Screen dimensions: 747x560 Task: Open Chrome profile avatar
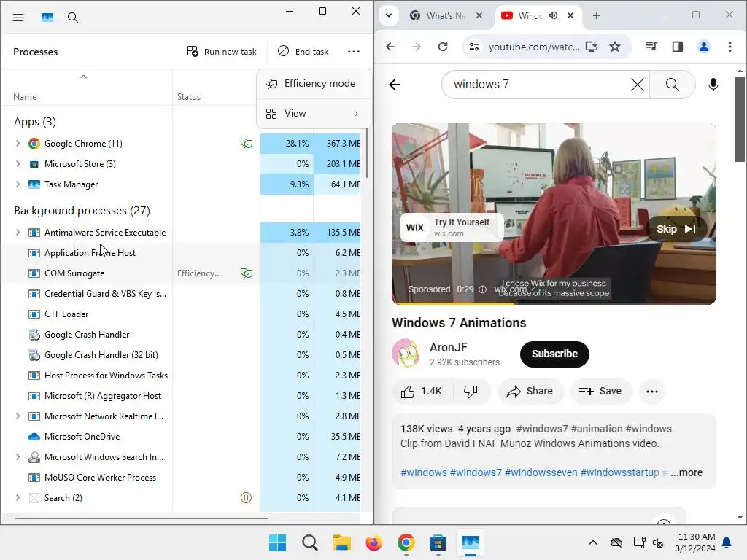tap(704, 47)
